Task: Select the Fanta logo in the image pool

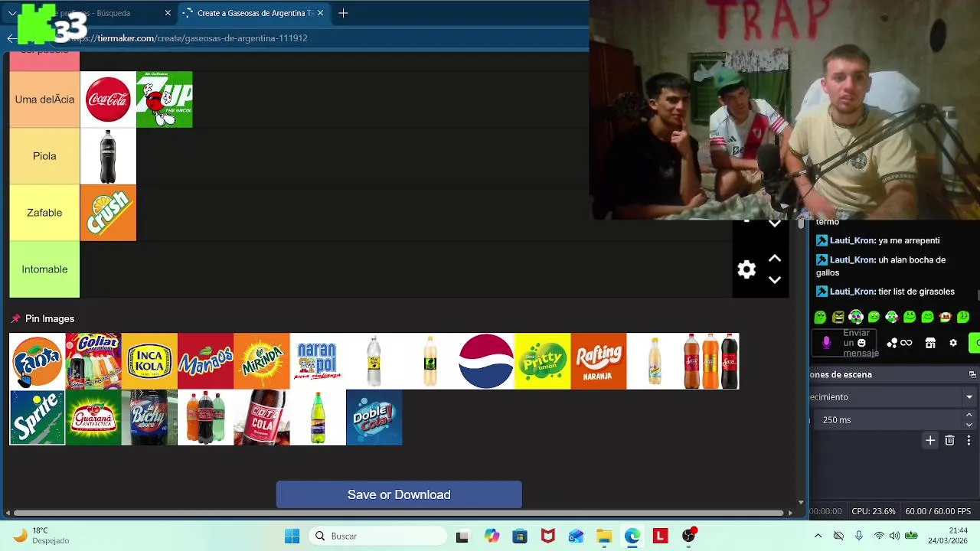Action: pyautogui.click(x=38, y=361)
